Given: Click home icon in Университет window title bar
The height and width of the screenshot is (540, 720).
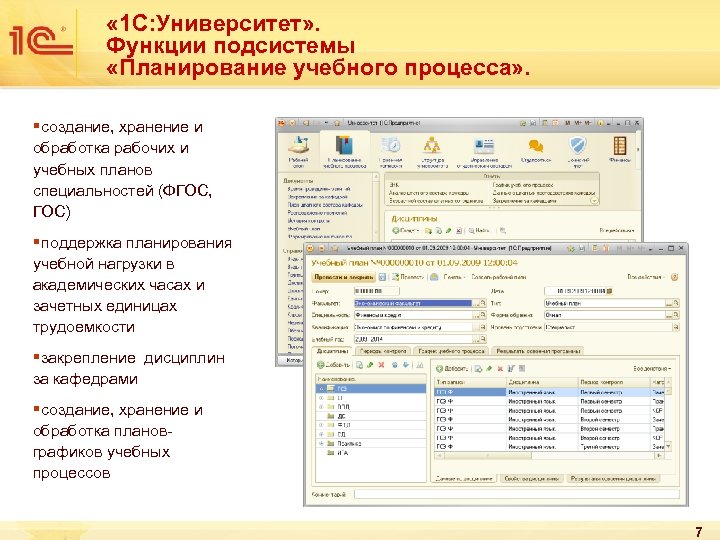Looking at the screenshot, I should (337, 123).
